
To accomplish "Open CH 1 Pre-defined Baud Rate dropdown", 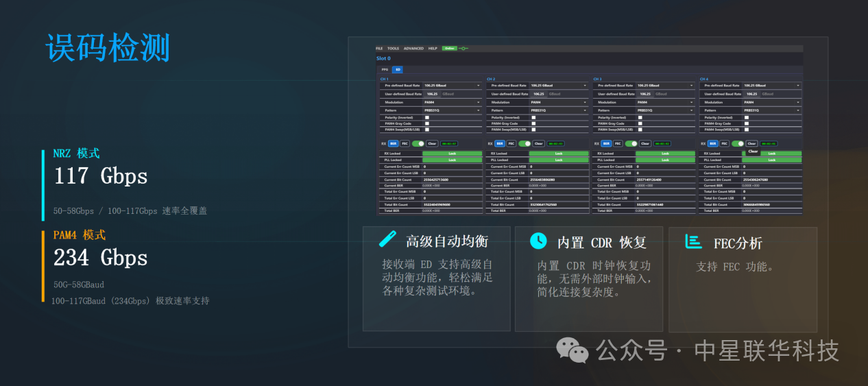I will point(479,86).
